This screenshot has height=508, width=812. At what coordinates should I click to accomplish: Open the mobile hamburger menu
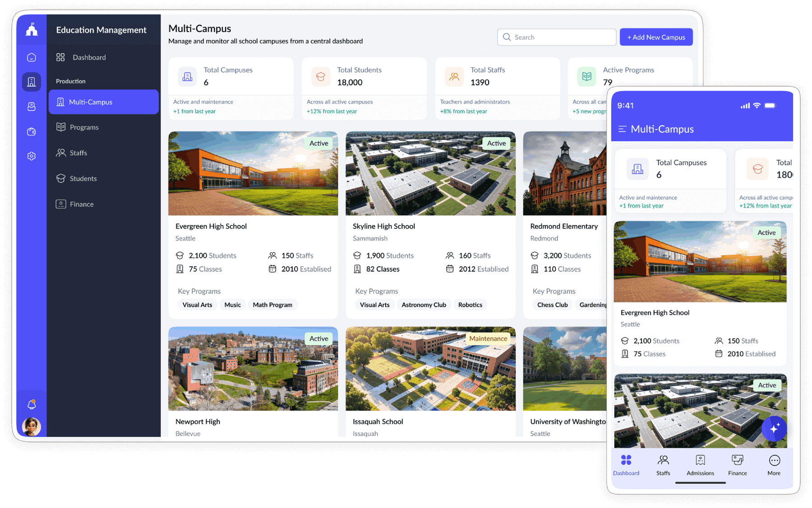(623, 129)
